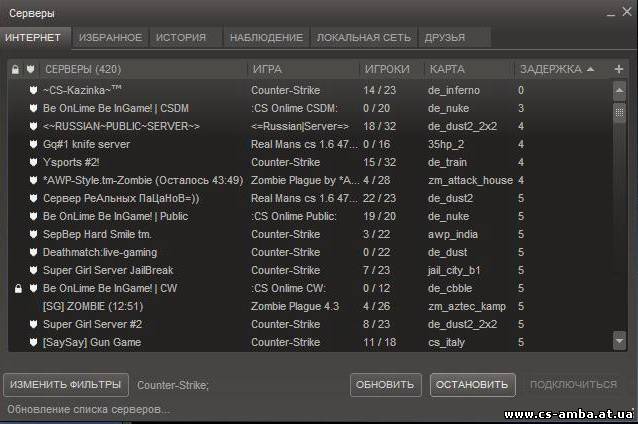
Task: Open the Интернет tab
Action: (35, 38)
